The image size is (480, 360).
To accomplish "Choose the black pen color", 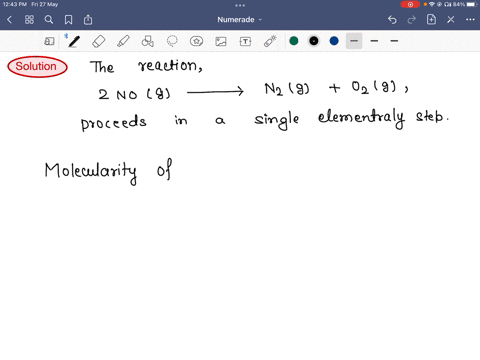I will tap(314, 41).
